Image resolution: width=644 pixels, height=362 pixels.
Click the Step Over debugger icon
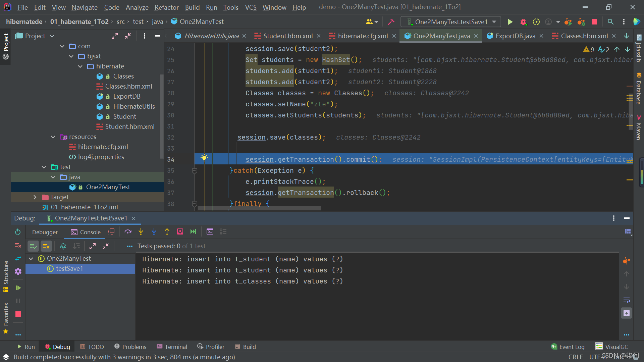click(x=128, y=231)
